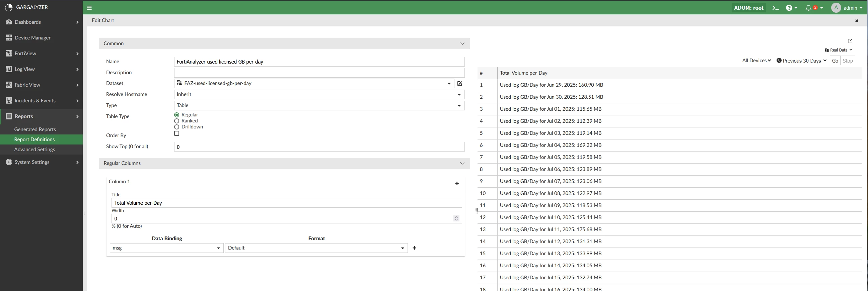Expand the FortiView menu
The image size is (868, 291).
click(x=41, y=54)
